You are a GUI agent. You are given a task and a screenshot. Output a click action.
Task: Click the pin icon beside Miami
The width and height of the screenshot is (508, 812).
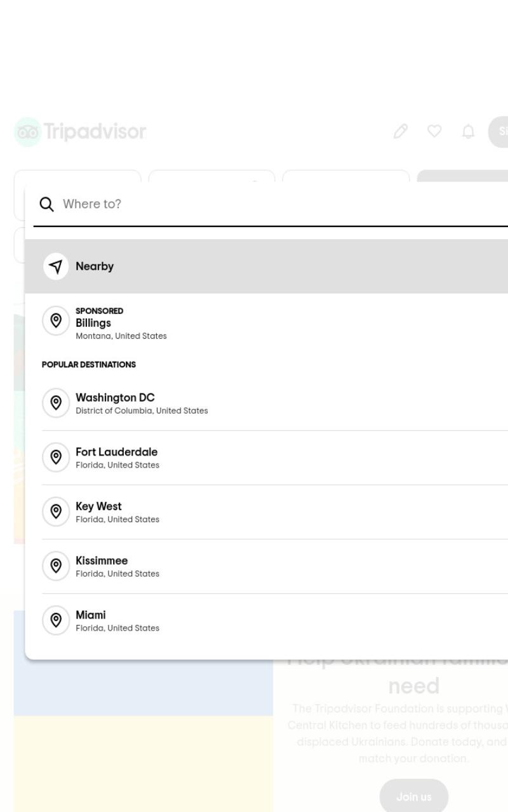point(56,620)
